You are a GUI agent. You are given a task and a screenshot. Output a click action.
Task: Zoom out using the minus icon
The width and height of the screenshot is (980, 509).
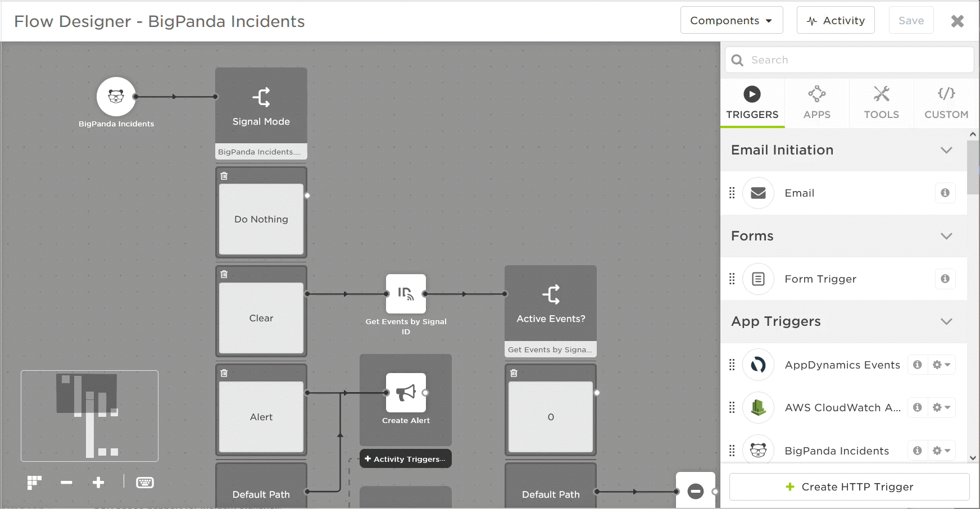click(x=66, y=482)
